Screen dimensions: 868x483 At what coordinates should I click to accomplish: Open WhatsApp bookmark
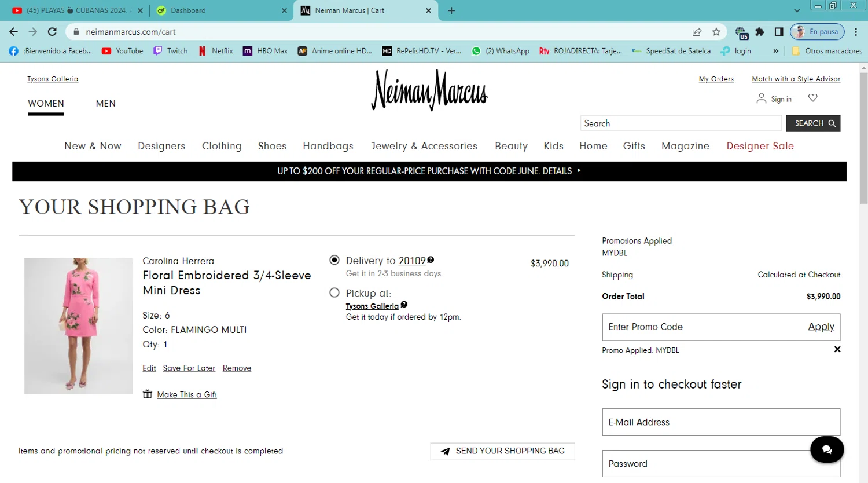pos(501,51)
